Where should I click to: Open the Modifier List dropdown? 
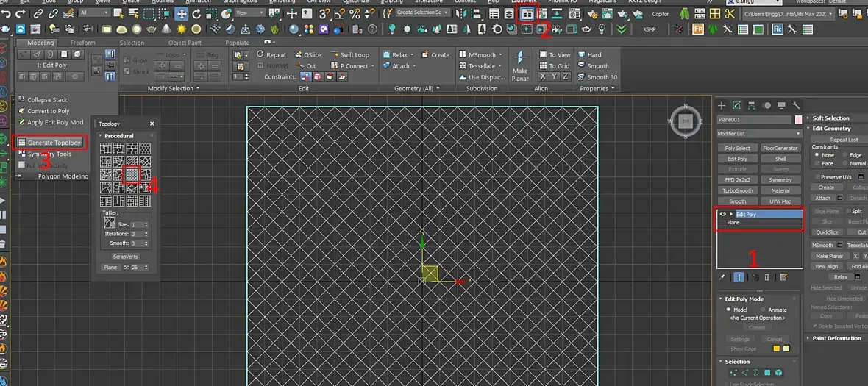(759, 134)
